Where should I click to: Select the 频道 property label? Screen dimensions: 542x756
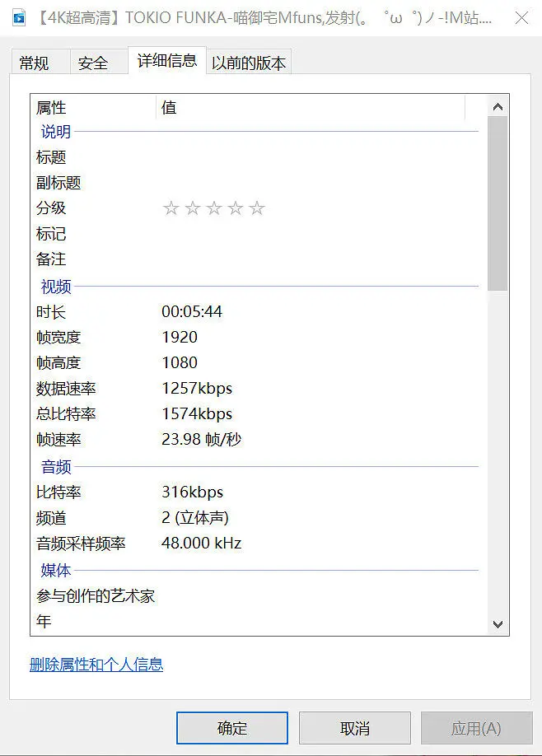tap(50, 518)
